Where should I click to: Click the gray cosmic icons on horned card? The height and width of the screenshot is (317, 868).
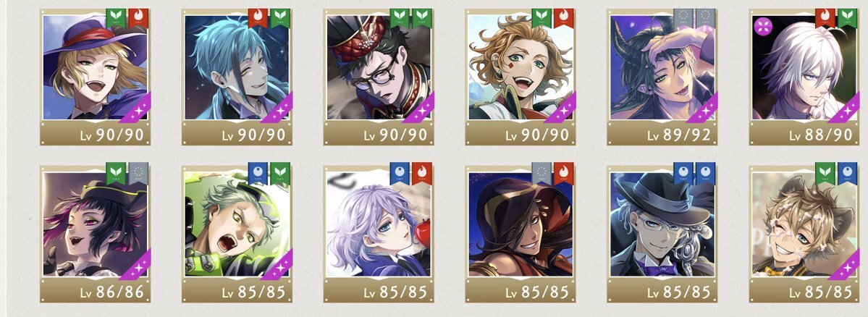pos(694,17)
